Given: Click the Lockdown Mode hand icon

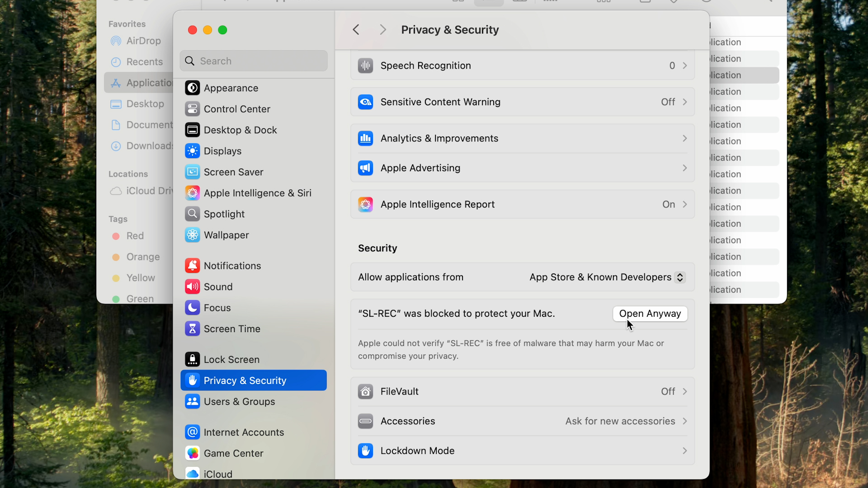Looking at the screenshot, I should (365, 450).
